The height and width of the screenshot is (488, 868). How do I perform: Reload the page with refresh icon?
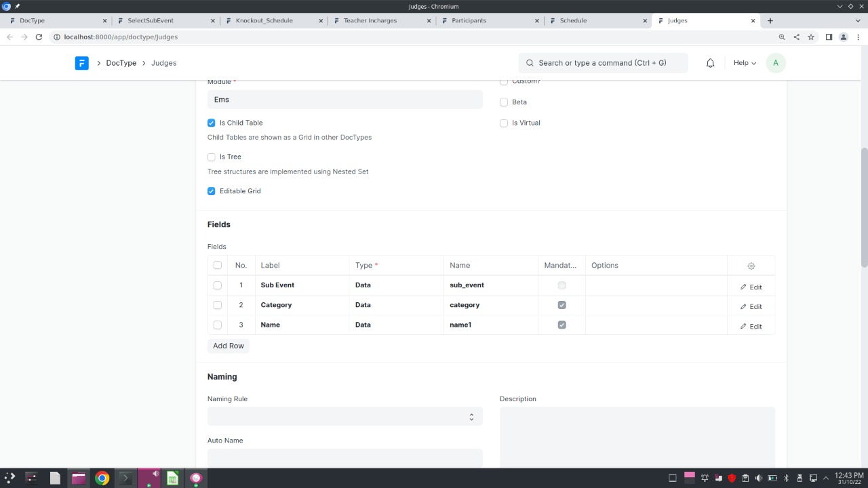[39, 37]
